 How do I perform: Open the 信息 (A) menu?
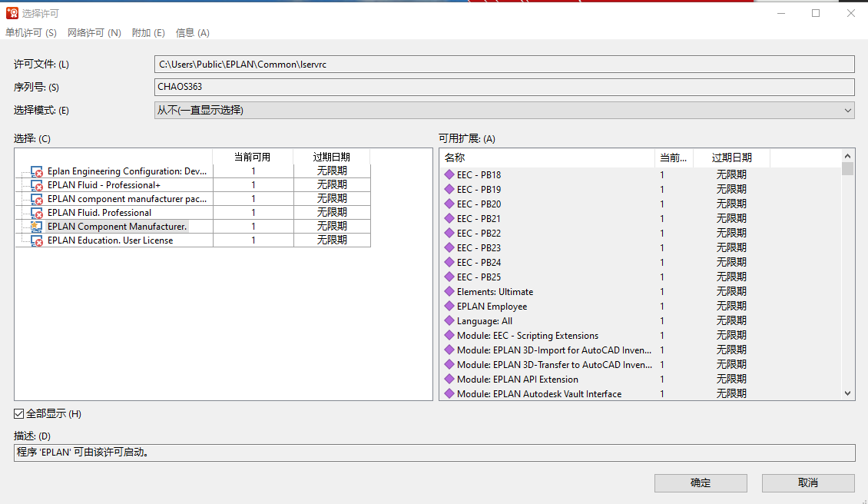coord(192,33)
